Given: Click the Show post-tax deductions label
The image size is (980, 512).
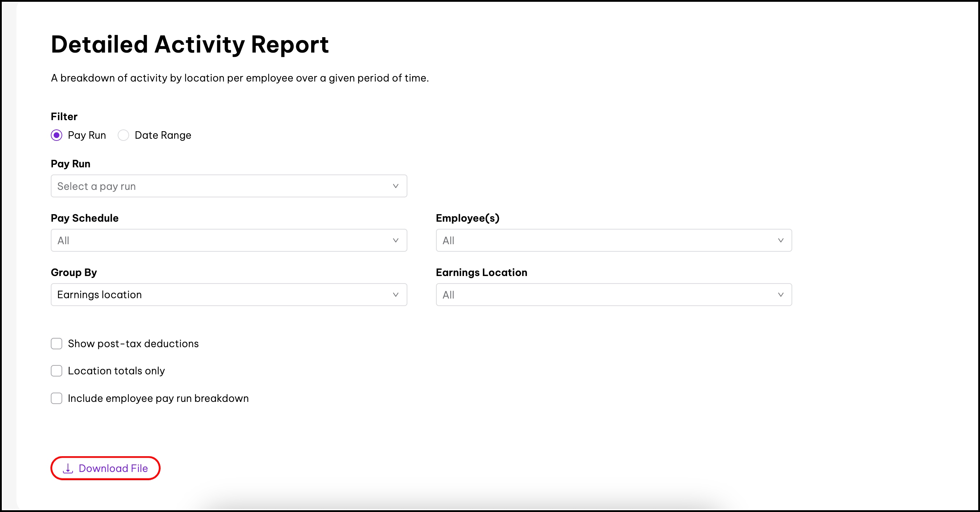Looking at the screenshot, I should pos(133,344).
